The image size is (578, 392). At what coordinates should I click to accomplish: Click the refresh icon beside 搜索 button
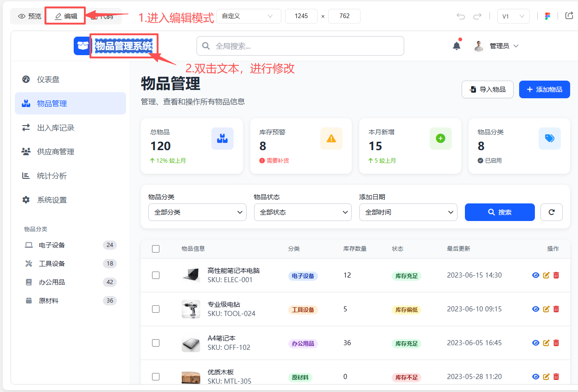tap(551, 212)
